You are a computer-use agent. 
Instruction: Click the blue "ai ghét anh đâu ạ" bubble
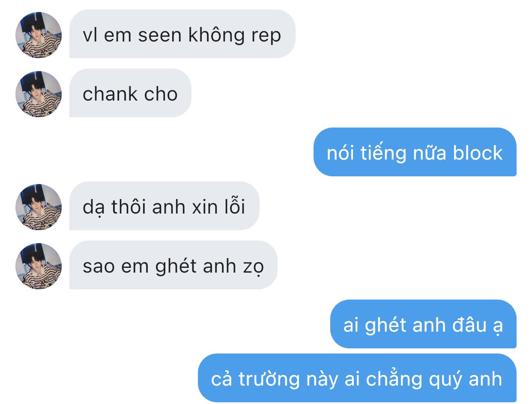coord(423,324)
